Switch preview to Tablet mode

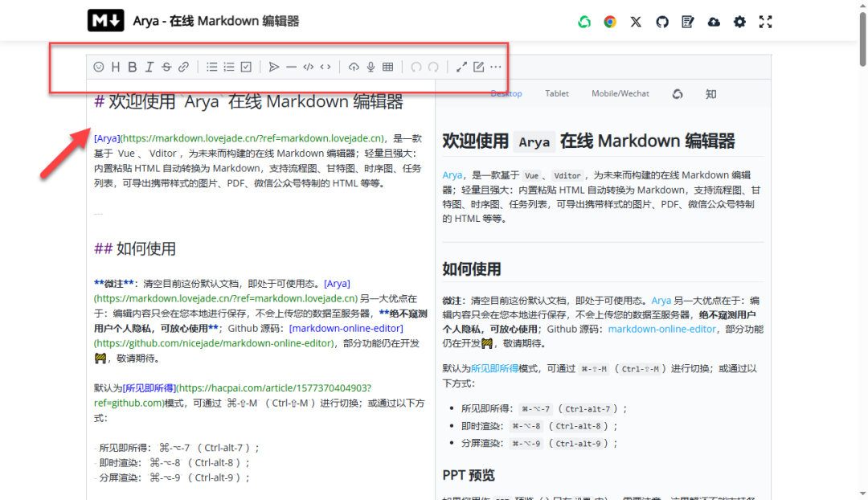[557, 93]
